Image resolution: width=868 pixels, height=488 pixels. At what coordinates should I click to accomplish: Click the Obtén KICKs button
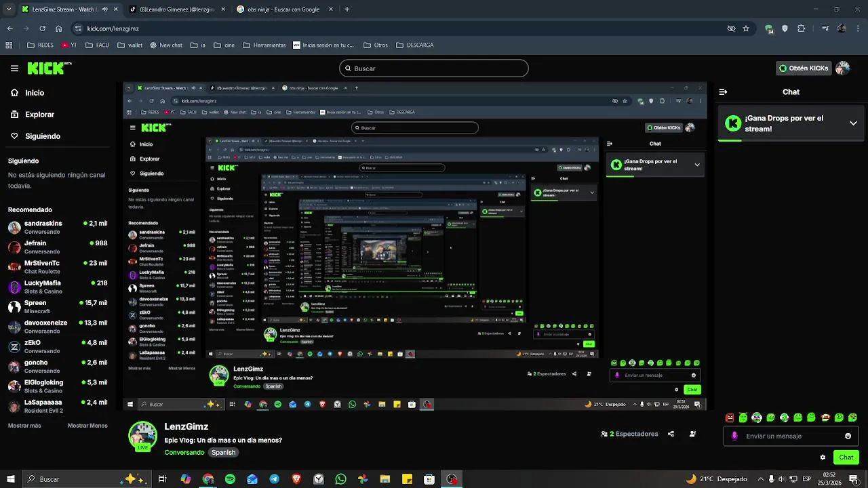tap(804, 68)
